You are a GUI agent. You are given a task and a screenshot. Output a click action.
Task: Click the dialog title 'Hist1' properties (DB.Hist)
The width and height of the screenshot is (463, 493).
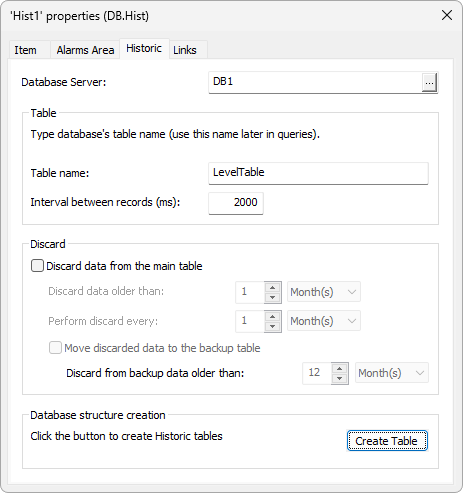tap(79, 16)
